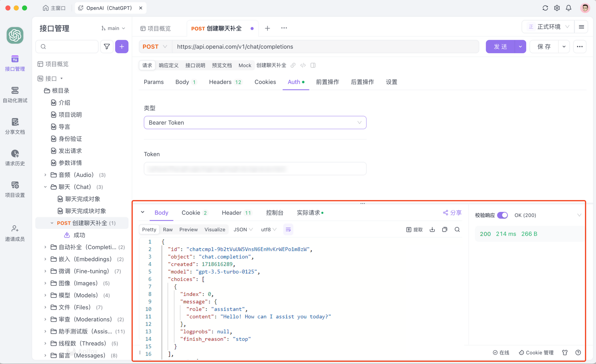Screen dimensions: 596x364
Task: Add a new tab with the plus icon
Action: pos(267,28)
